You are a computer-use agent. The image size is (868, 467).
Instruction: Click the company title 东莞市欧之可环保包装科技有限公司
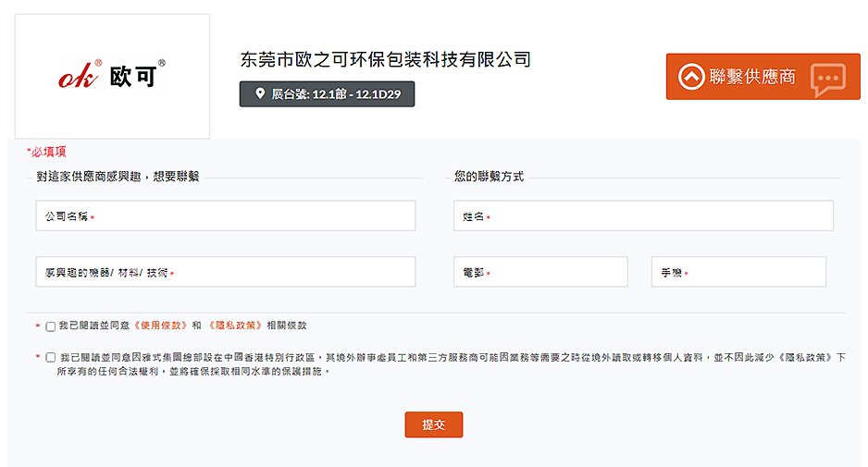pos(385,60)
